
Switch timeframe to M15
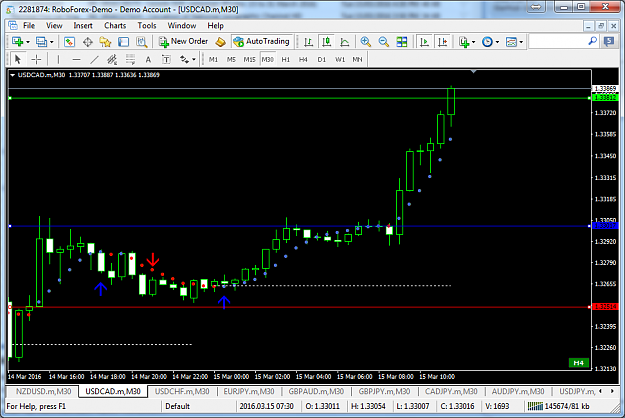coord(250,59)
